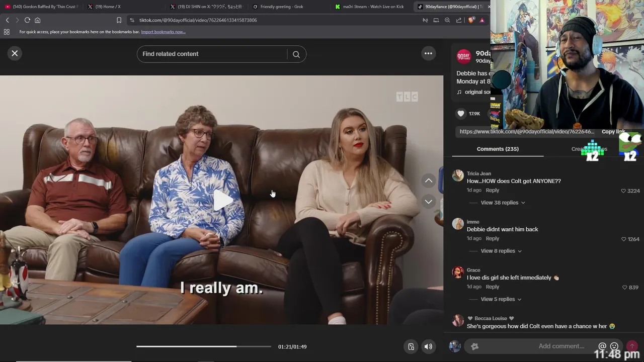Go forward in browser
The image size is (644, 362).
[17, 20]
